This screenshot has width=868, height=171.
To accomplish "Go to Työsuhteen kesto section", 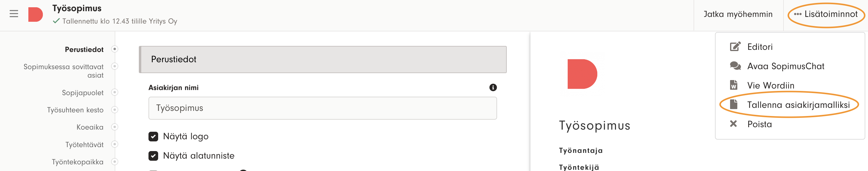I will click(x=75, y=110).
